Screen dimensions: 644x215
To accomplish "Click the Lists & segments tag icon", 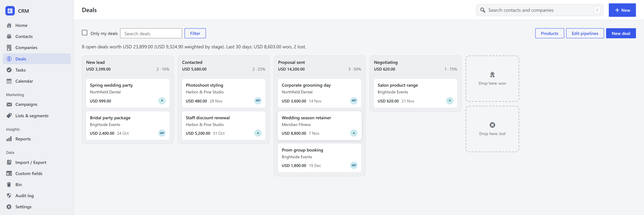I will point(9,116).
